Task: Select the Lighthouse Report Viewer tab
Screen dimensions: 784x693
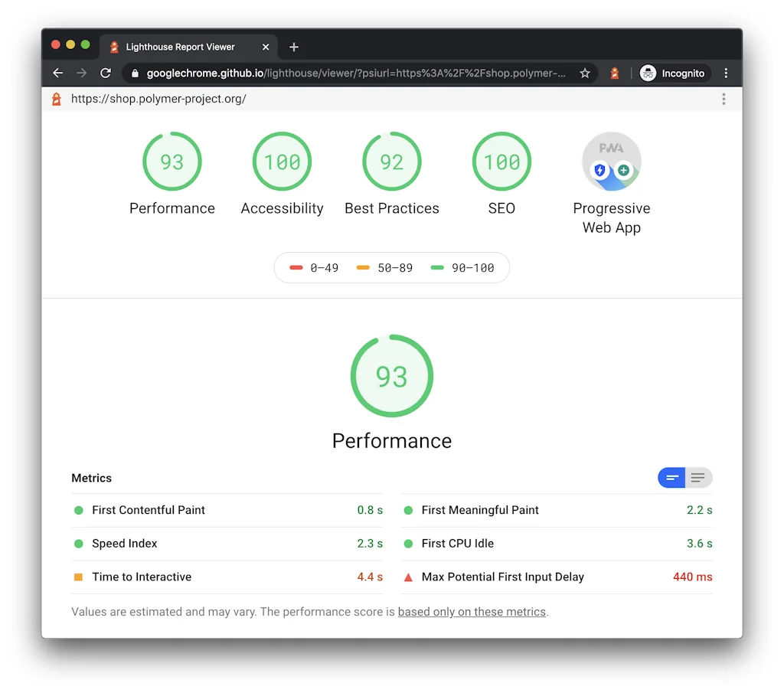Action: tap(180, 47)
